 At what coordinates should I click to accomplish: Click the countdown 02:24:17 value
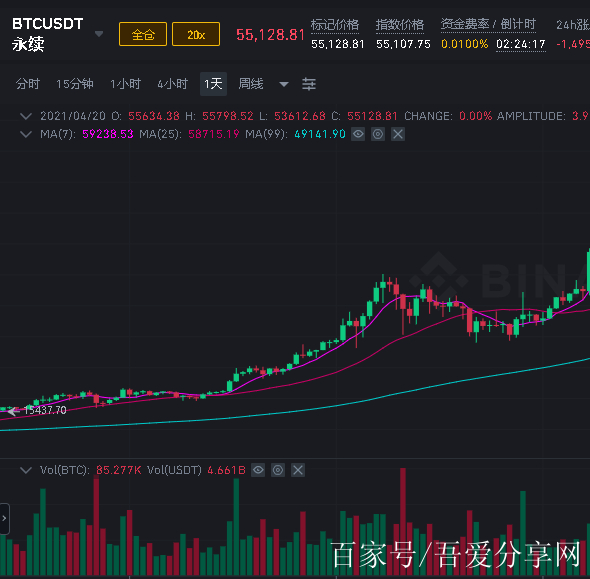pyautogui.click(x=521, y=44)
